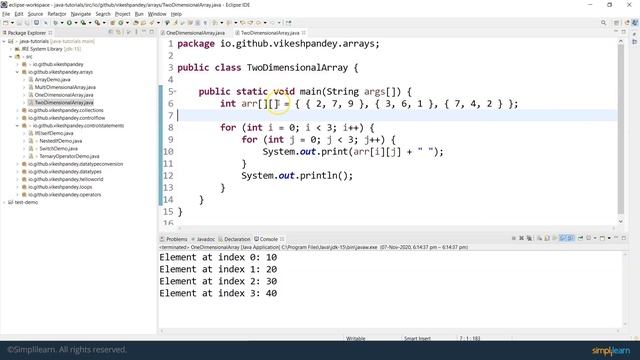Viewport: 640px width, 360px height.
Task: Maximize the Package Explorer view
Action: [151, 32]
